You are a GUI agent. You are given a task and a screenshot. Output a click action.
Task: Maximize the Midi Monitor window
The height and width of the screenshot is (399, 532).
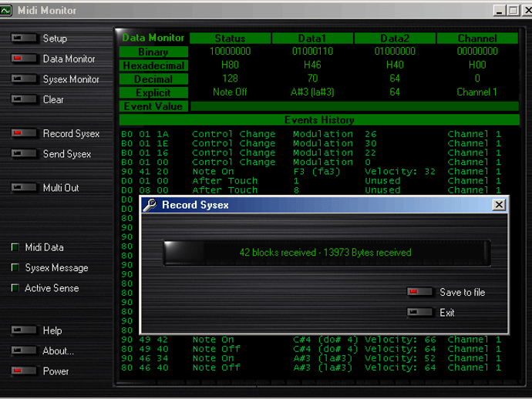(513, 11)
